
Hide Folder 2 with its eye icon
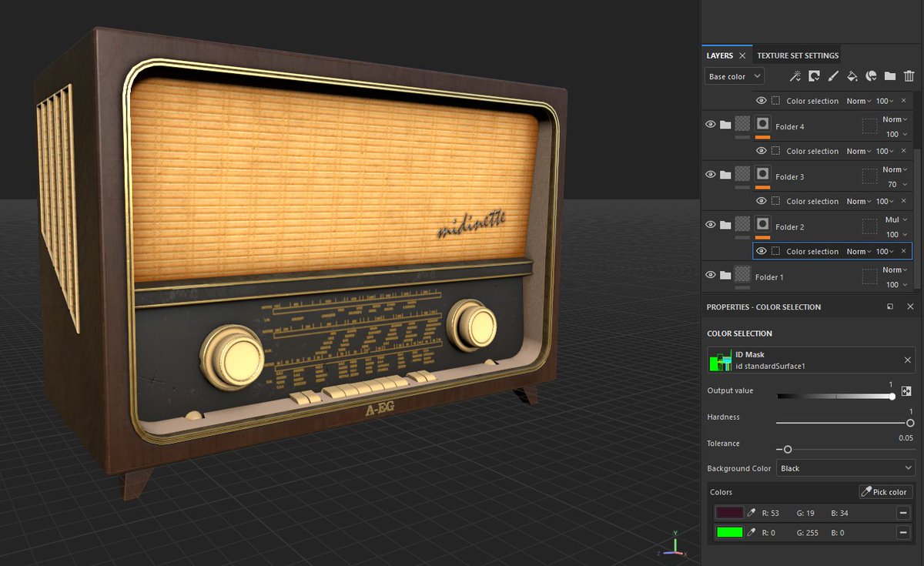tap(710, 225)
